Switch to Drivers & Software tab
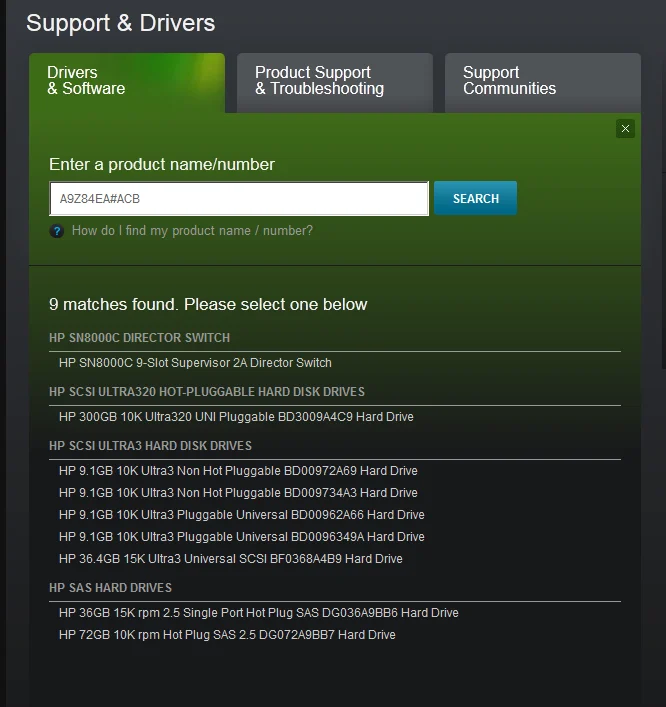666x707 pixels. click(127, 83)
